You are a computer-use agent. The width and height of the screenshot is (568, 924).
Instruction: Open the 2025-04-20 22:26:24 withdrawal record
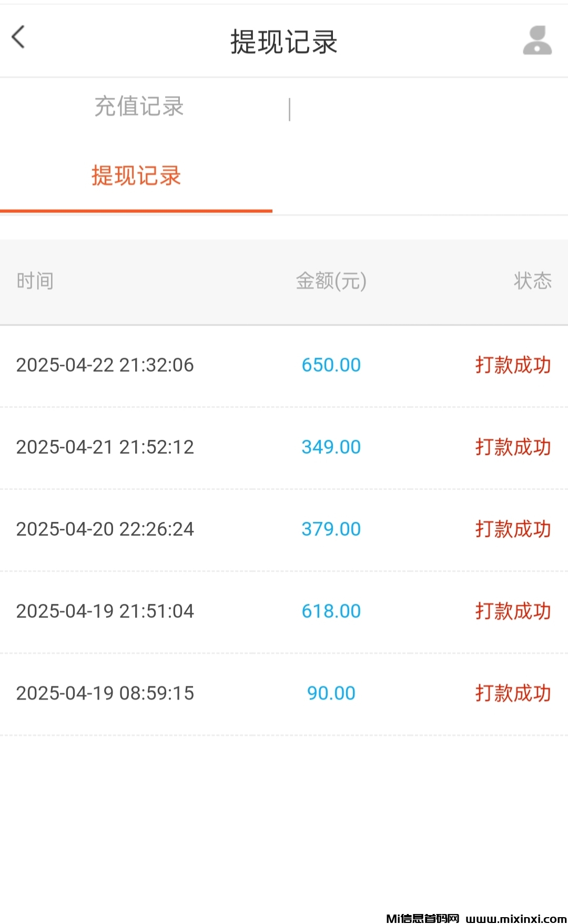click(105, 529)
